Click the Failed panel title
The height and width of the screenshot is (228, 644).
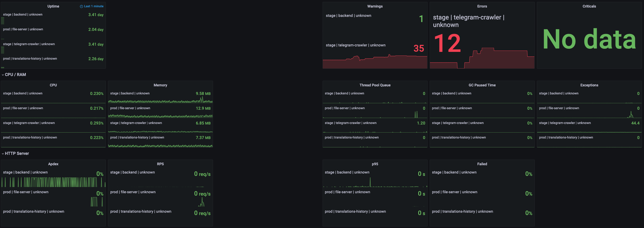tap(482, 164)
